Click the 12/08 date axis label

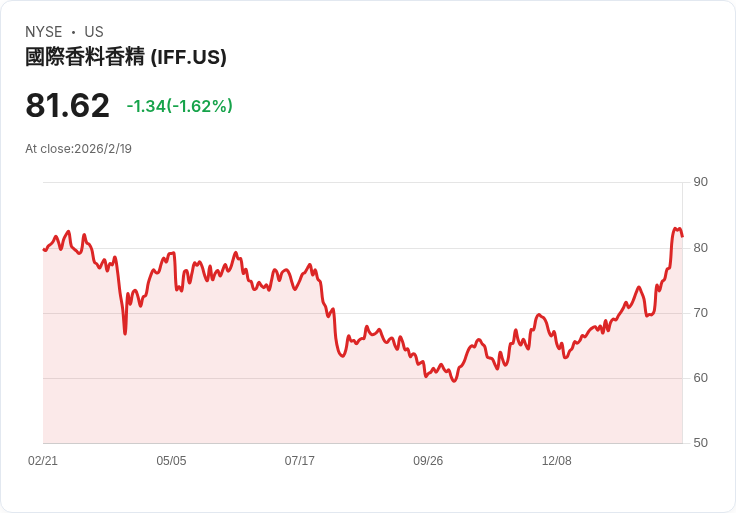(x=557, y=460)
